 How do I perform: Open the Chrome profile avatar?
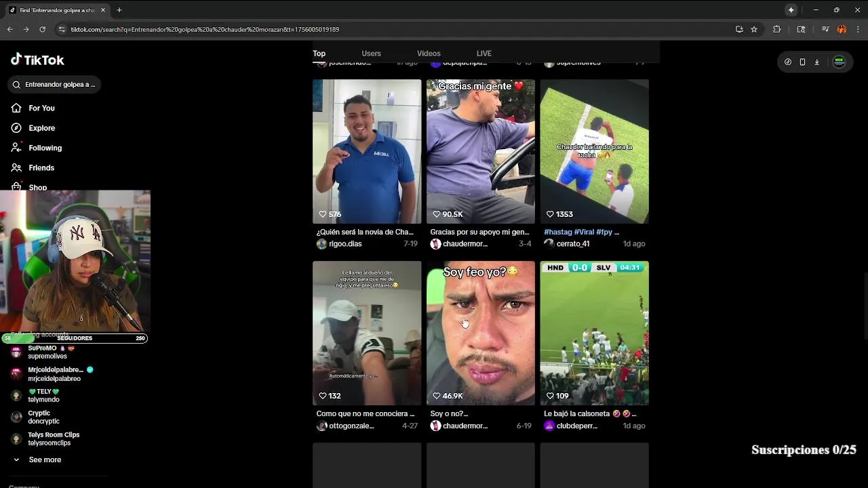[x=842, y=29]
